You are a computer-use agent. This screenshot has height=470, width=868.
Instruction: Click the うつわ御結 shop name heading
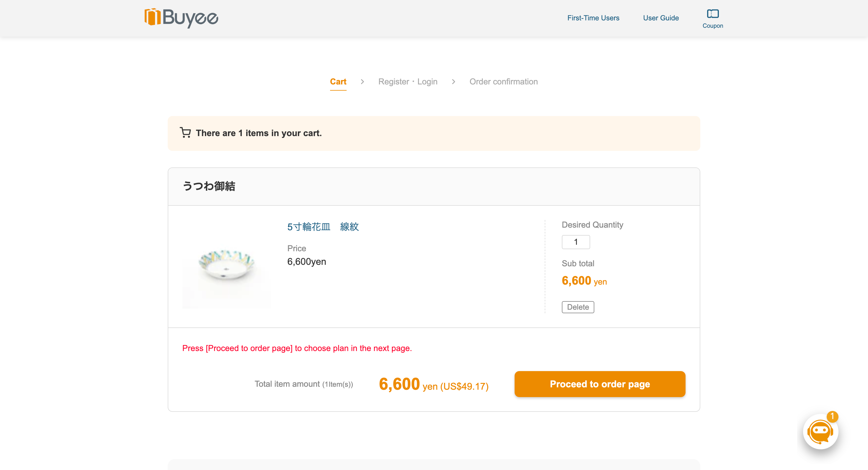click(209, 186)
